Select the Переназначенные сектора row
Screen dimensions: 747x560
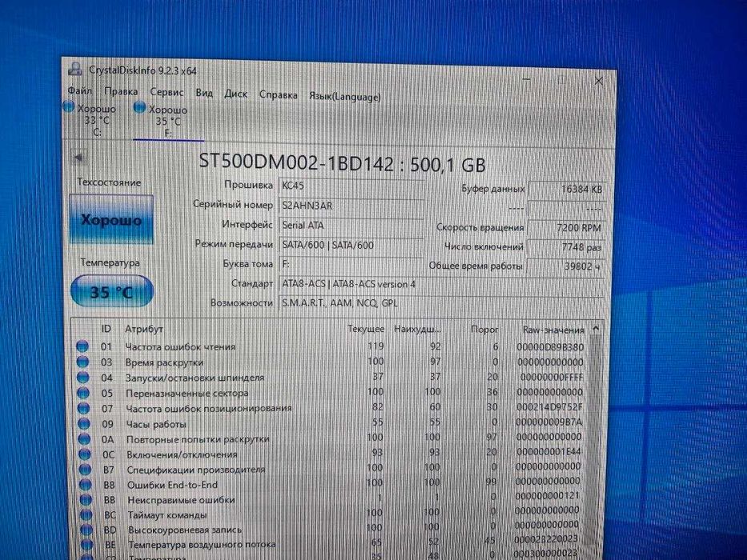tap(330, 393)
